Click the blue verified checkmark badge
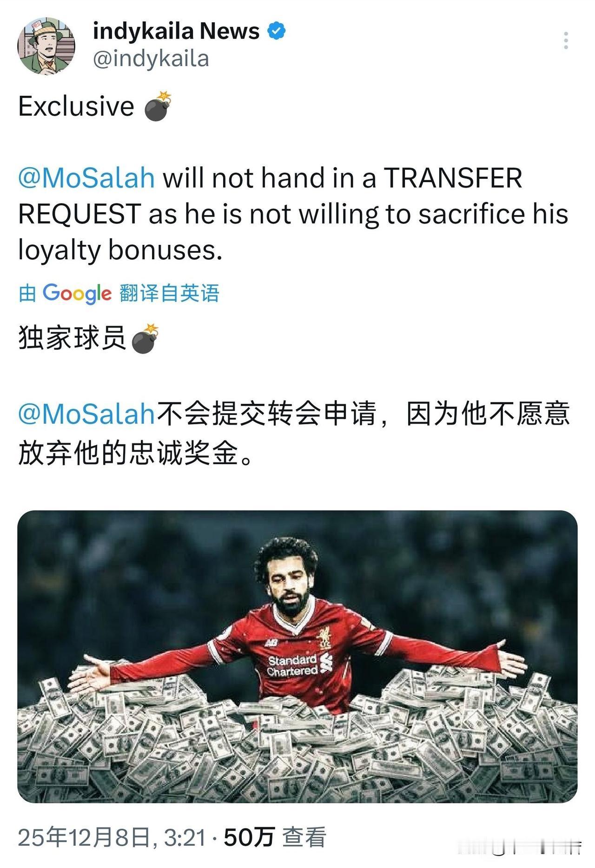 pos(277,31)
